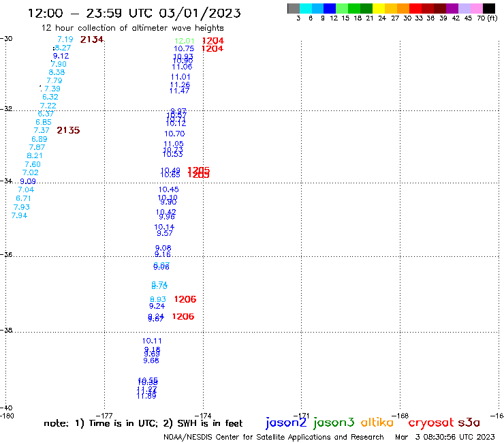Click the wave height value 7.60
The height and width of the screenshot is (443, 504).
click(33, 164)
